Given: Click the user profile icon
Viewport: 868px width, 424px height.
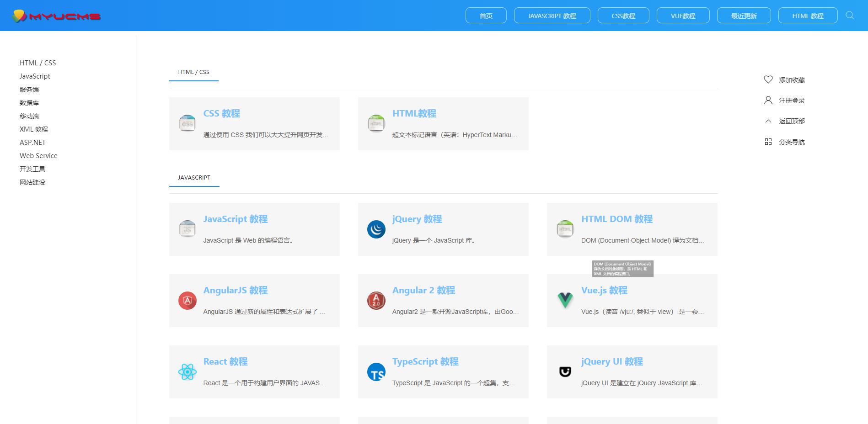Looking at the screenshot, I should click(768, 100).
